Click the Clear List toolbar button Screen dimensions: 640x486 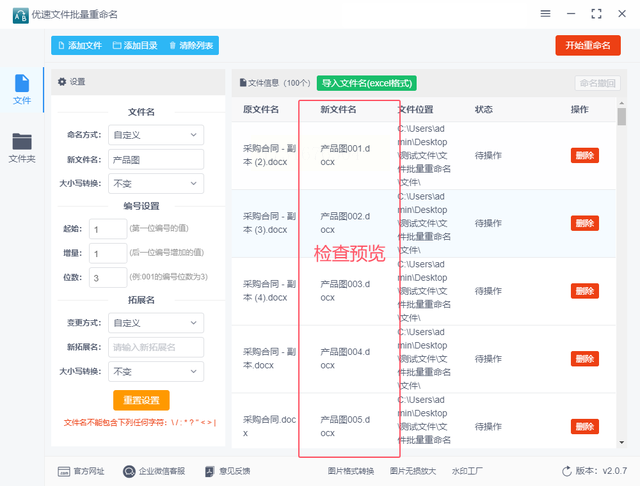191,45
